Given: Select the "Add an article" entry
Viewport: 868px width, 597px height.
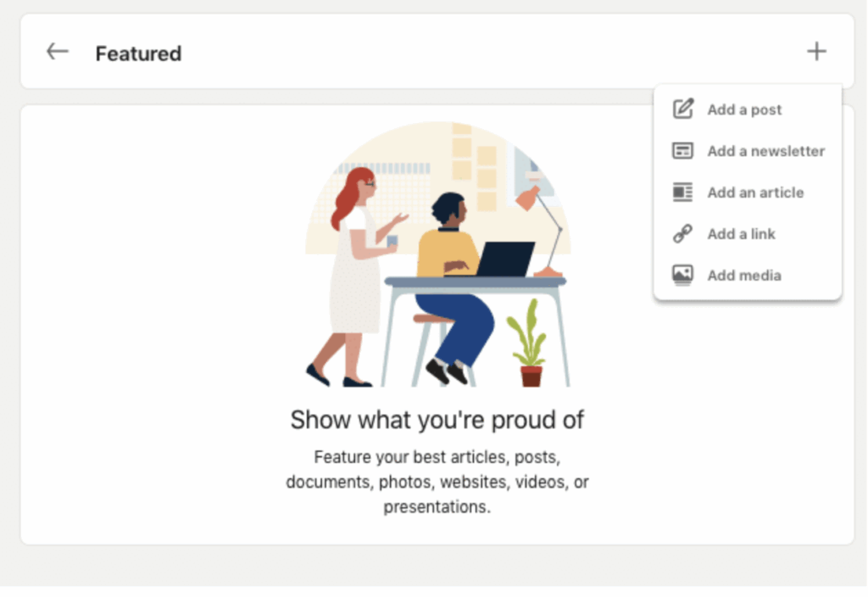Looking at the screenshot, I should 755,192.
